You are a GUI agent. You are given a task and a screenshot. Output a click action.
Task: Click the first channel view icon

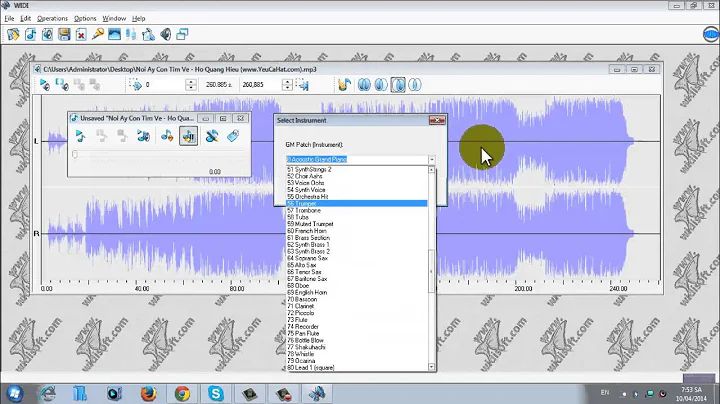click(364, 84)
